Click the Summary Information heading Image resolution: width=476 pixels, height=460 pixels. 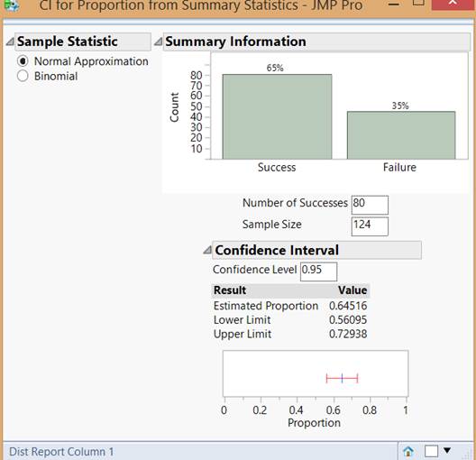[x=235, y=41]
